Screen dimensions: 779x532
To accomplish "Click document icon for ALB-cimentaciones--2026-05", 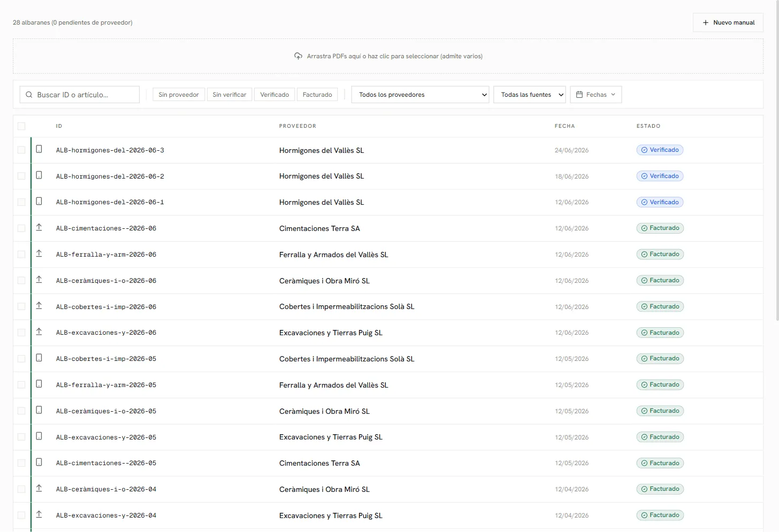I will (x=39, y=462).
